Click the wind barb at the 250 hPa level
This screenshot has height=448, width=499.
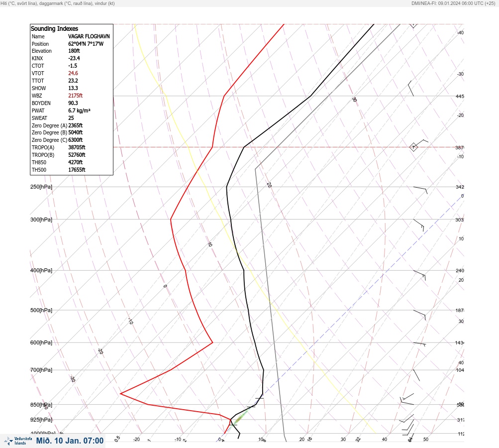point(420,190)
